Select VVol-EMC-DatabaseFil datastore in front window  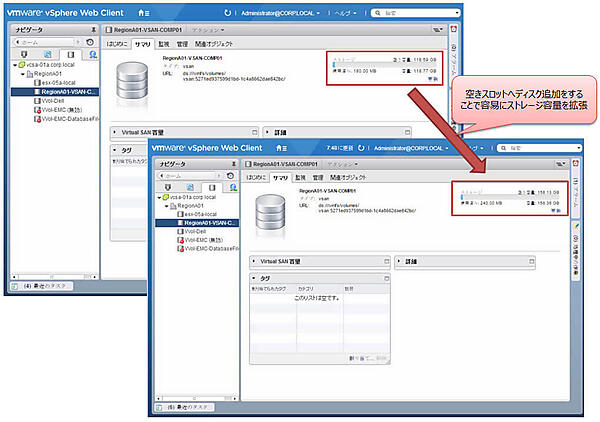208,249
